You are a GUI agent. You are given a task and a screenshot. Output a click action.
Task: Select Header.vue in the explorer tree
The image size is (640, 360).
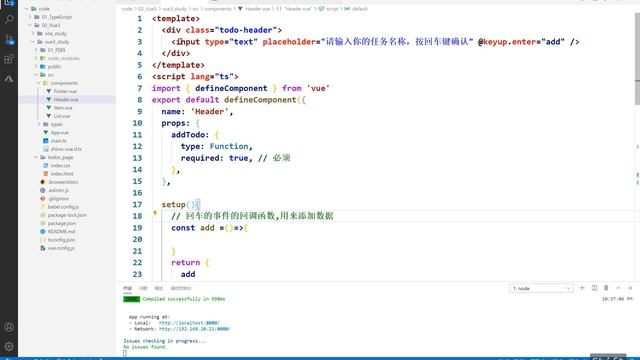(x=66, y=99)
